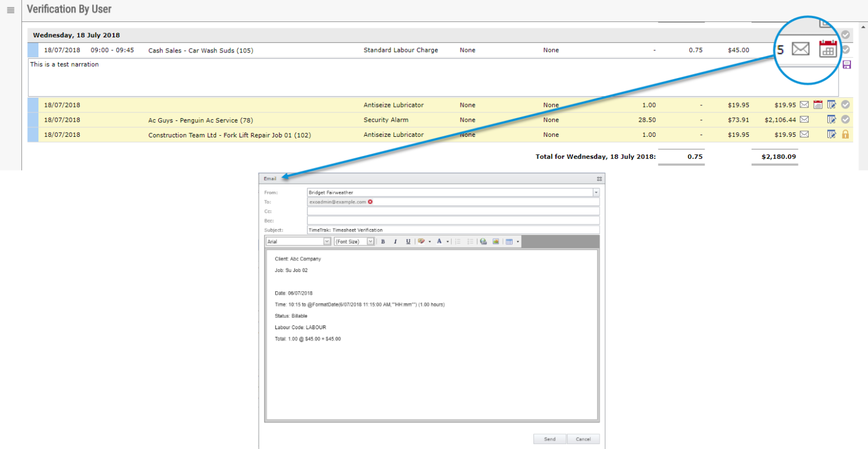Image resolution: width=868 pixels, height=449 pixels.
Task: Open the edit timesheet icon for Antiseize Lubricator row
Action: [832, 105]
